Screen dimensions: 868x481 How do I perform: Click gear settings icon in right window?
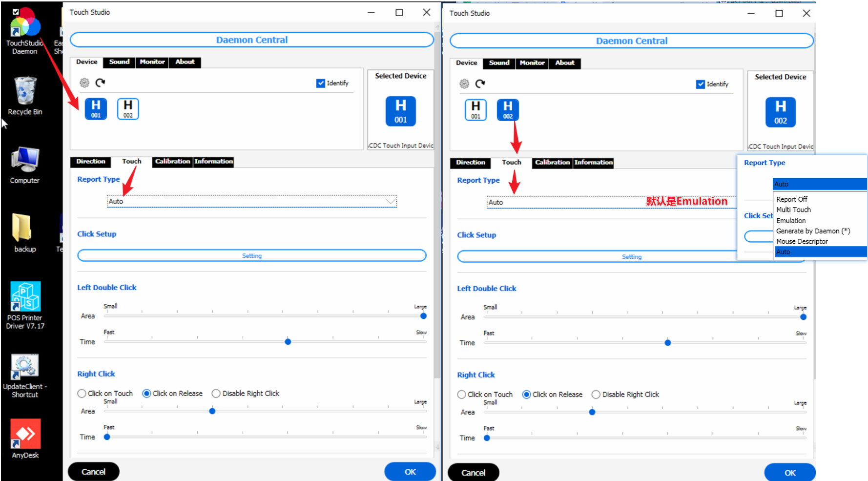tap(464, 84)
